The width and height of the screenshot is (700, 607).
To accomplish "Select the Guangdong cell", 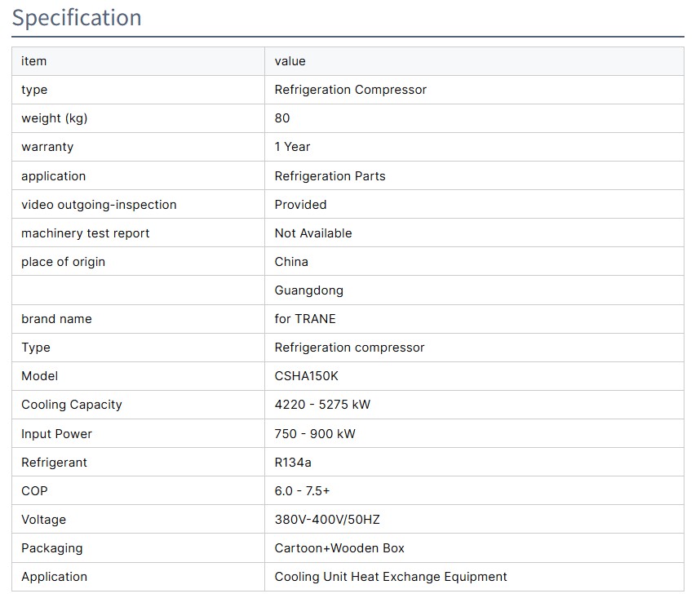I will click(308, 290).
